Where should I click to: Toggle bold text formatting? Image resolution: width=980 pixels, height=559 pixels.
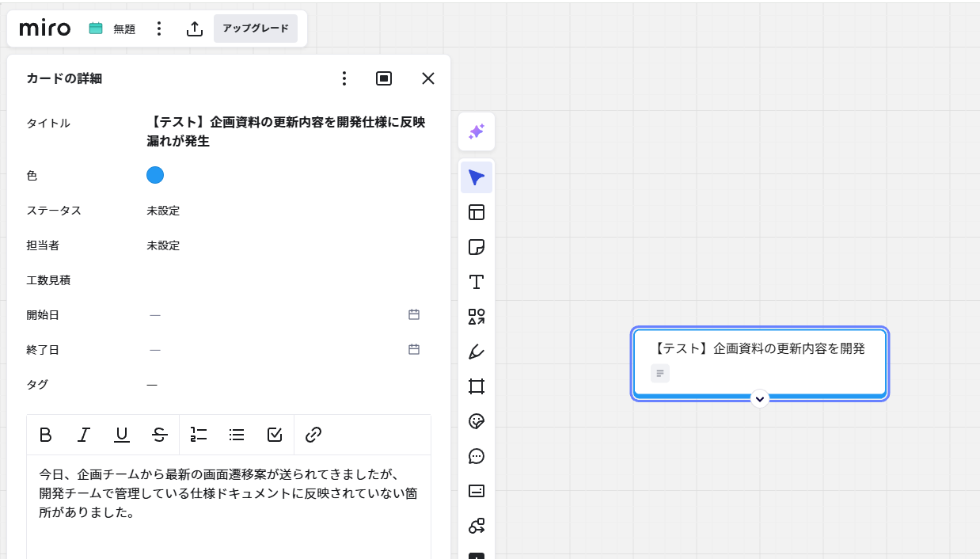pyautogui.click(x=46, y=435)
